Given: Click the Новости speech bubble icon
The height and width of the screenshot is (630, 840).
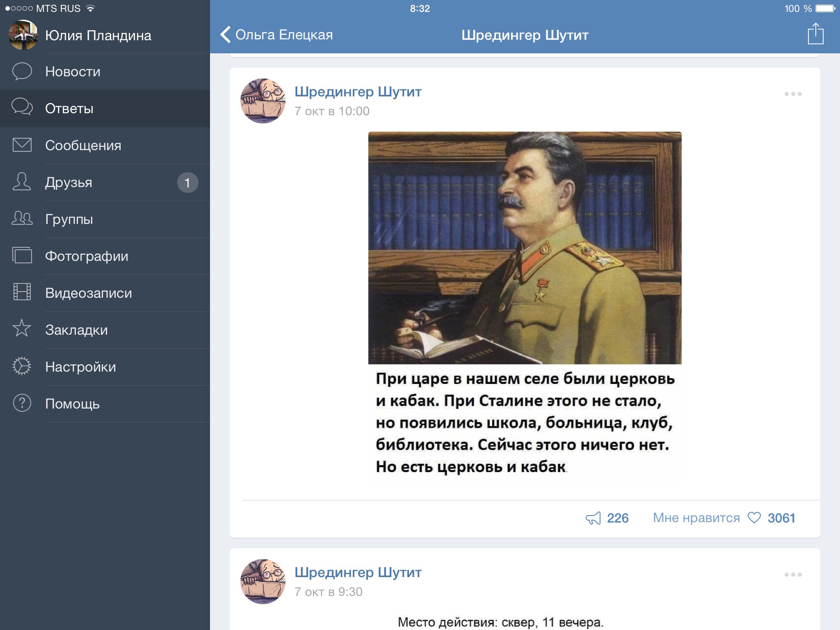Looking at the screenshot, I should click(x=22, y=71).
